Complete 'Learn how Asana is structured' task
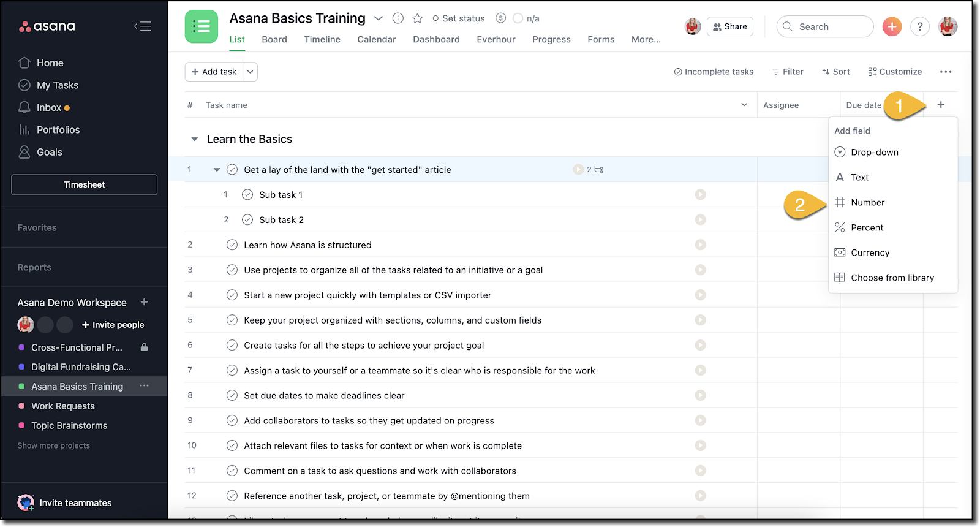Image resolution: width=980 pixels, height=527 pixels. click(x=232, y=245)
